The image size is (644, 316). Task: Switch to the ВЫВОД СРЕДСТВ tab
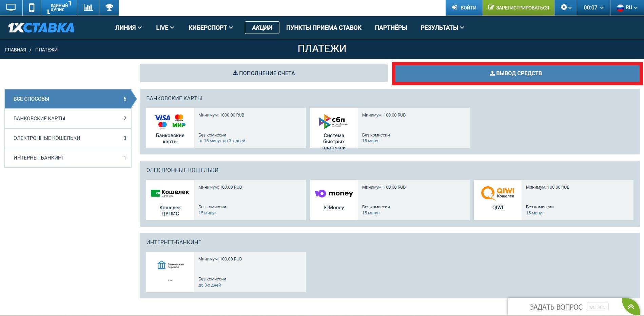517,73
